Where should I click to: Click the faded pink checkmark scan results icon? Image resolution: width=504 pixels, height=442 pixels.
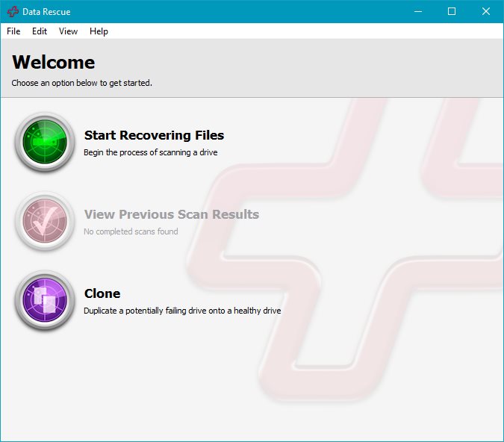(x=45, y=221)
